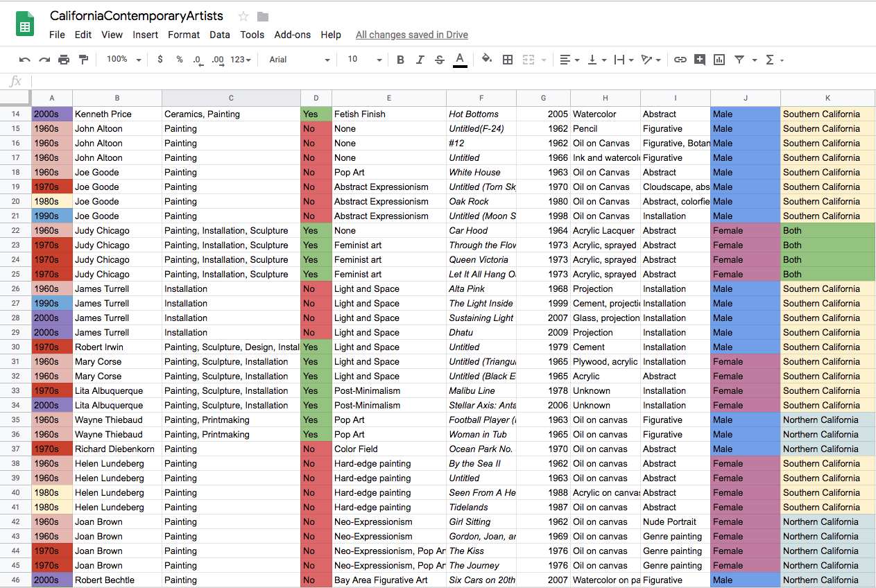Click the cell 'Richard Diebenkorn'
Viewport: 876px width, 588px height.
click(117, 449)
